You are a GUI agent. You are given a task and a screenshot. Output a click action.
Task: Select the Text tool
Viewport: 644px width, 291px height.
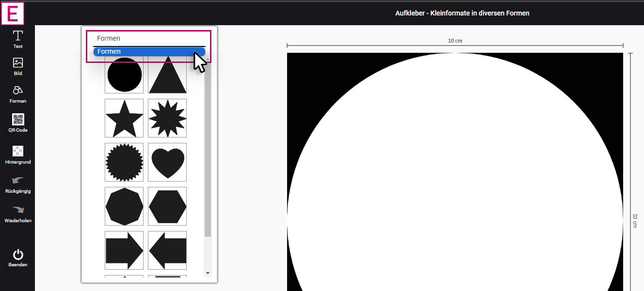[18, 39]
